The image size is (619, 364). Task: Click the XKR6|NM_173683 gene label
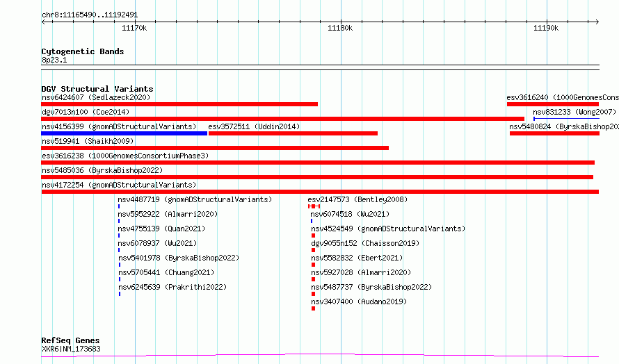[71, 349]
